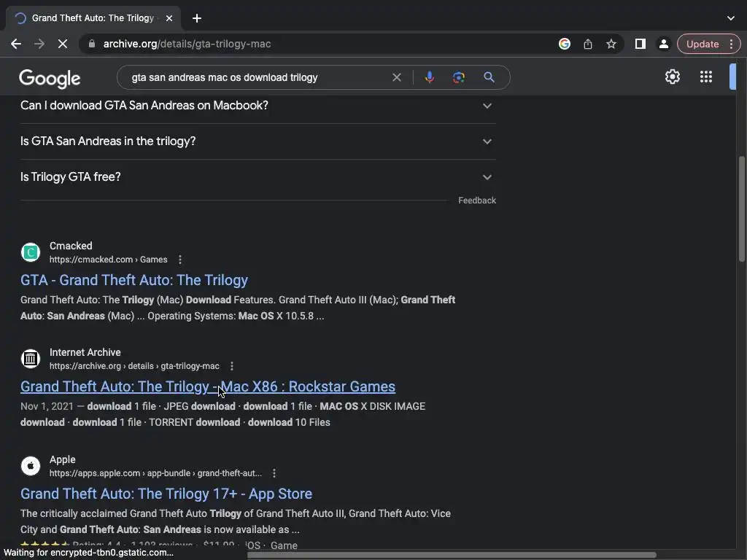Click the archive.org URL breadcrumb
The image size is (747, 560).
point(134,366)
